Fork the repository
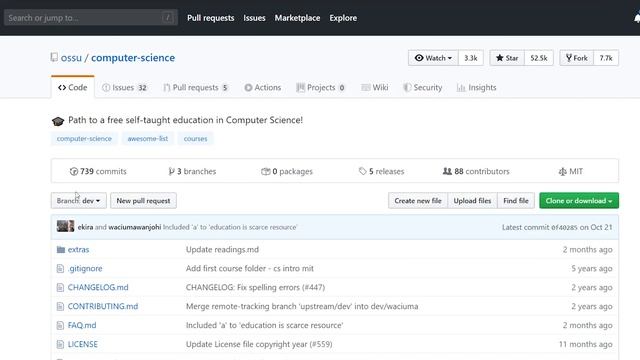Image resolution: width=640 pixels, height=360 pixels. coord(577,58)
